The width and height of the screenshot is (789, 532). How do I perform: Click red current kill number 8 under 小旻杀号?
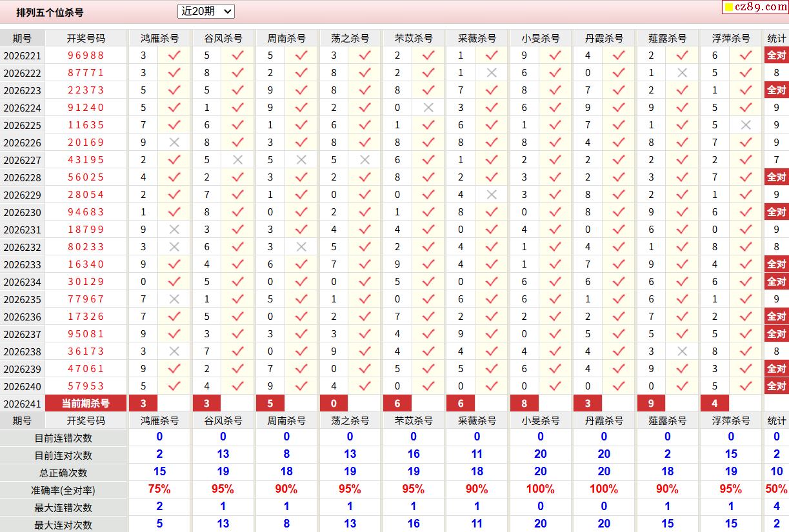coord(524,404)
